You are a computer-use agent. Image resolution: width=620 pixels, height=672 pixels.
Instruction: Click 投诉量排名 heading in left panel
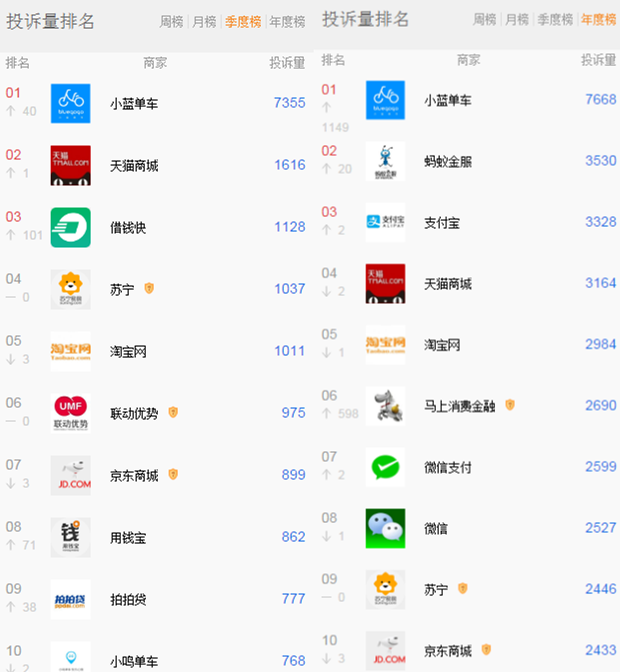(50, 21)
